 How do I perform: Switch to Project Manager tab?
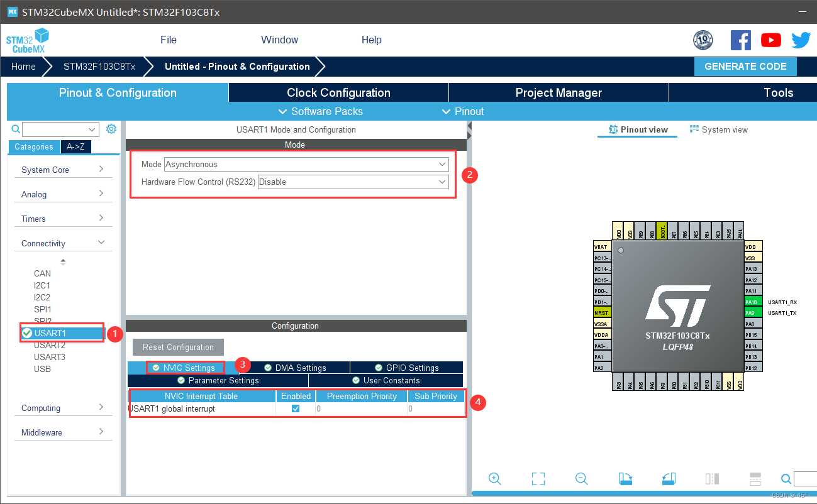coord(559,92)
